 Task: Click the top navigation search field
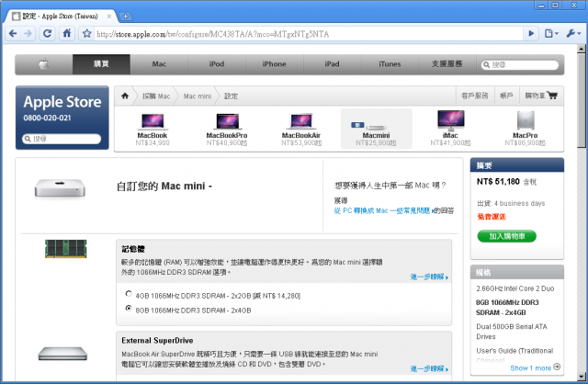coord(520,65)
